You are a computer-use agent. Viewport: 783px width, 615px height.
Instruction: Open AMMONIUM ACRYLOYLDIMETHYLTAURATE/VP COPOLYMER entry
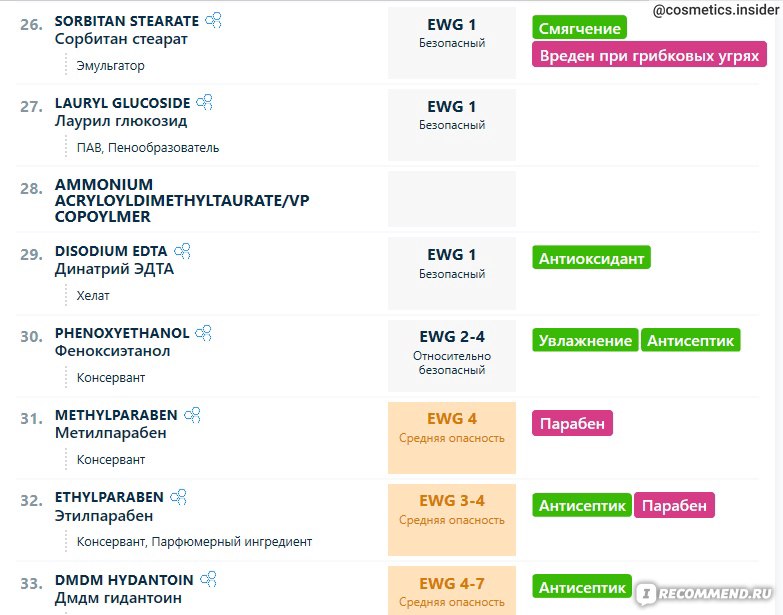point(182,200)
